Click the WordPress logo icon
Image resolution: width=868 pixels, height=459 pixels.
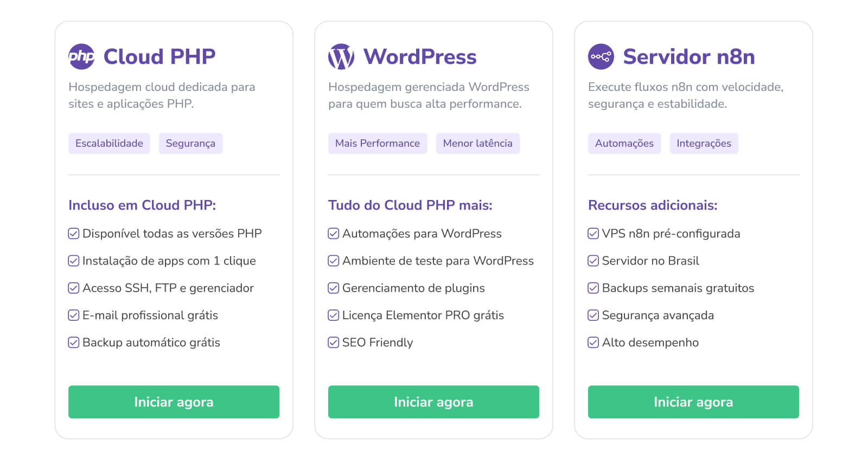coord(341,56)
